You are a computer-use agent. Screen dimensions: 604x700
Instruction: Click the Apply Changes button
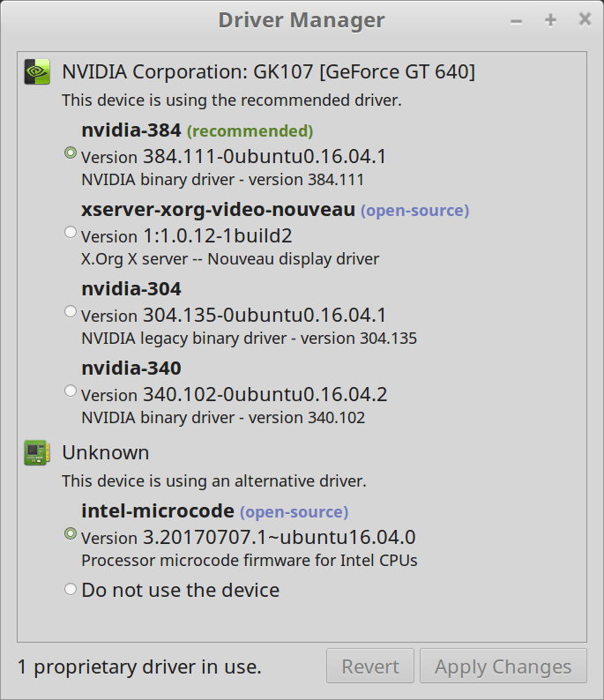point(503,666)
